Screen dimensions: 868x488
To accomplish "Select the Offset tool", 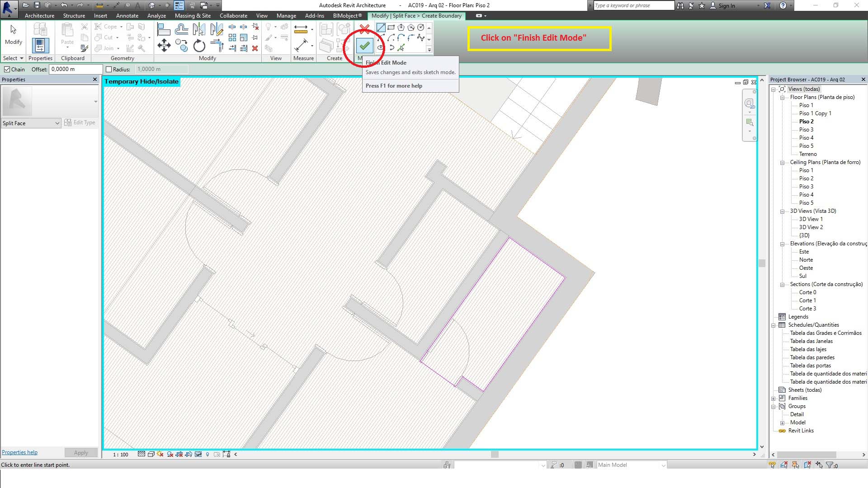I will (181, 30).
